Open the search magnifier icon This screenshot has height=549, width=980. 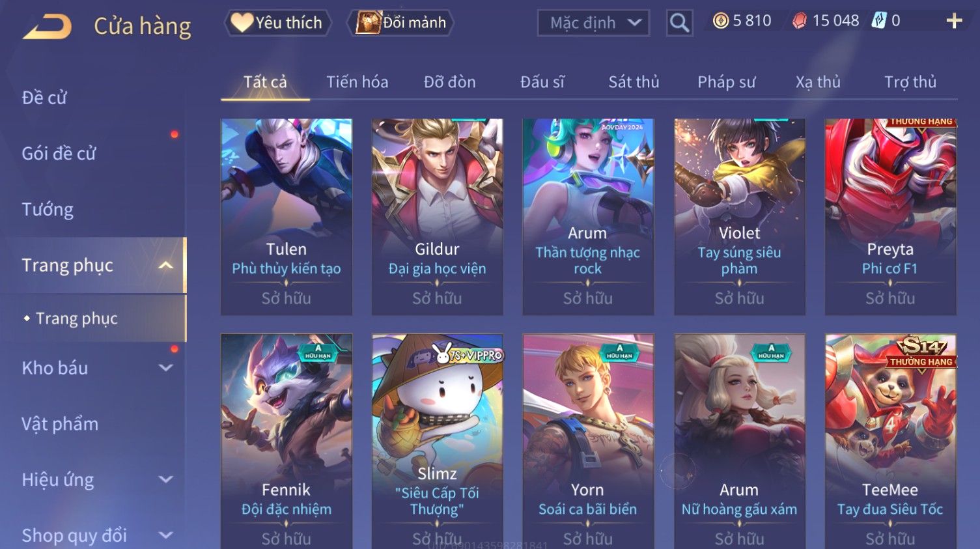(679, 23)
